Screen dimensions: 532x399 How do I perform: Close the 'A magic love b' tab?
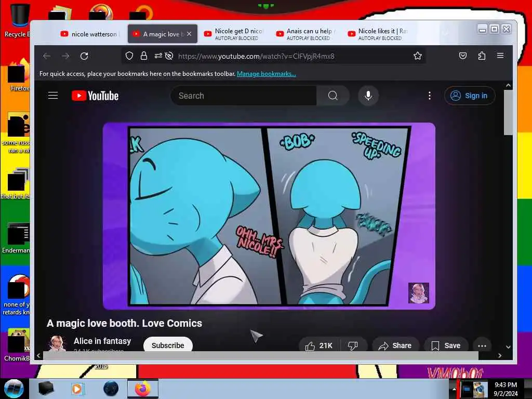189,34
